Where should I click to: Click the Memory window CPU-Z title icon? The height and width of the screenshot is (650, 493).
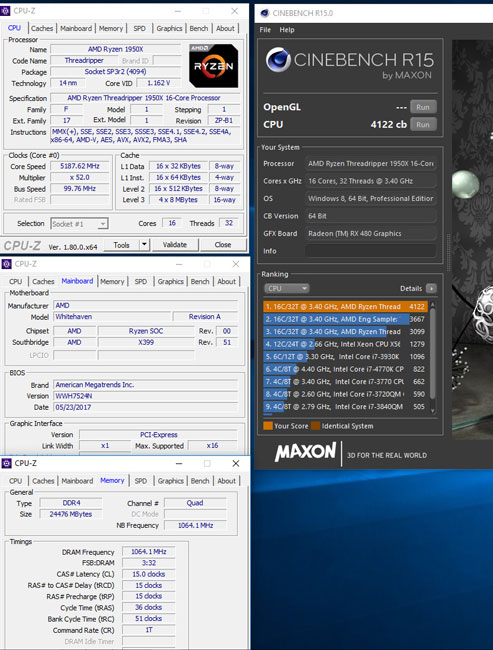(7, 463)
